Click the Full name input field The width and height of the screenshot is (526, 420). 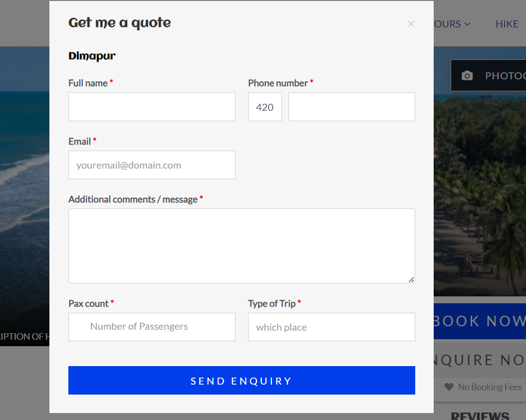coord(152,107)
